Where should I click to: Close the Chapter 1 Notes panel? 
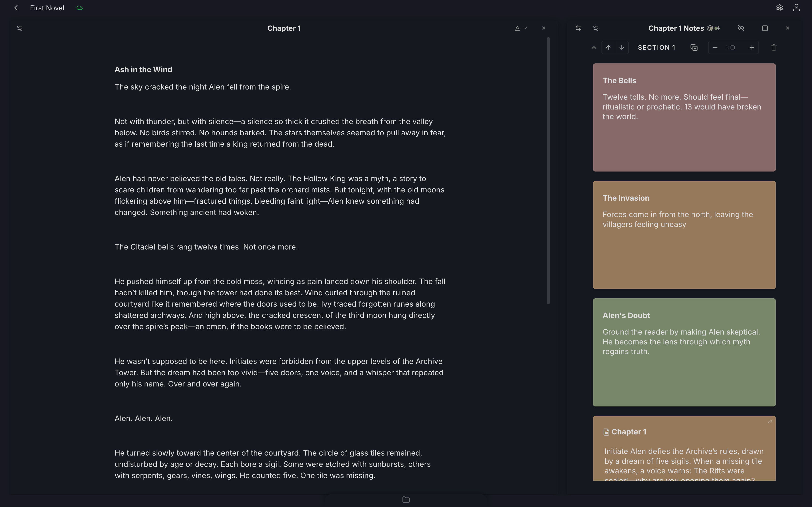pos(788,28)
